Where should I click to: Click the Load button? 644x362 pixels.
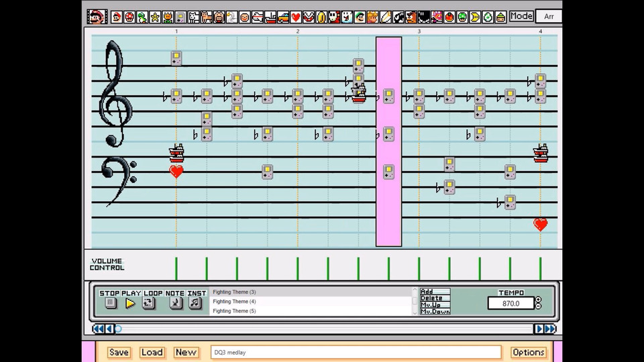coord(152,352)
